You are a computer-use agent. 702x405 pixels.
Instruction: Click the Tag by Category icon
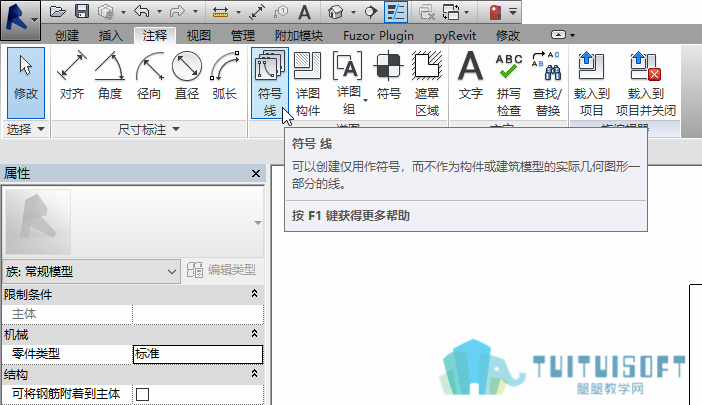coord(281,12)
